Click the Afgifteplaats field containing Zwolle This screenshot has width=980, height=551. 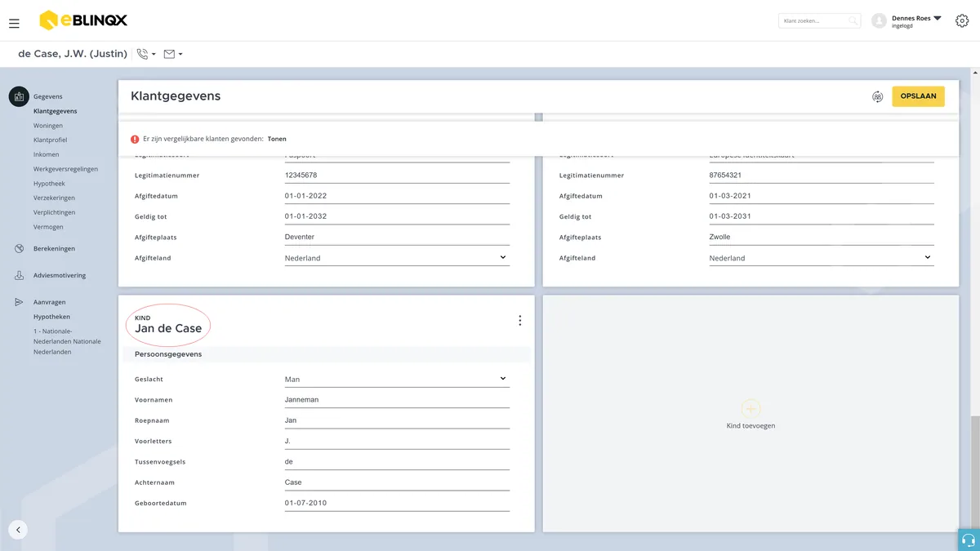[822, 237]
